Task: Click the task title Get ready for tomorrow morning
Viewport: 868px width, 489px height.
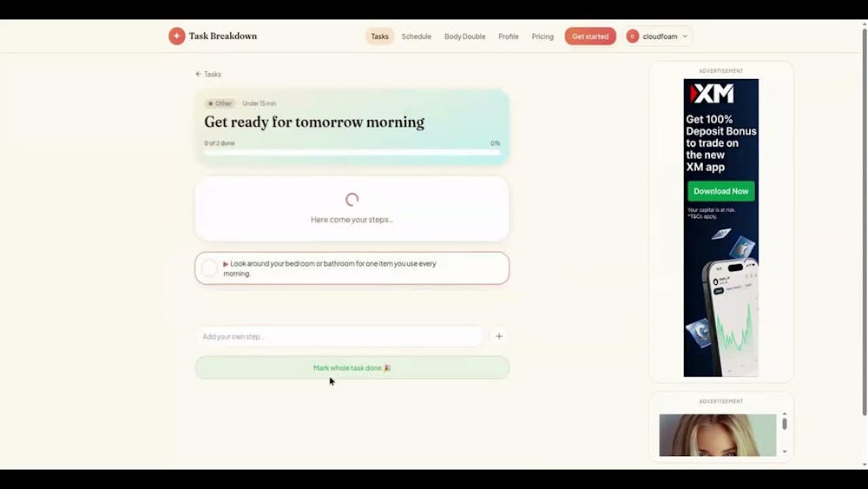Action: [x=314, y=122]
